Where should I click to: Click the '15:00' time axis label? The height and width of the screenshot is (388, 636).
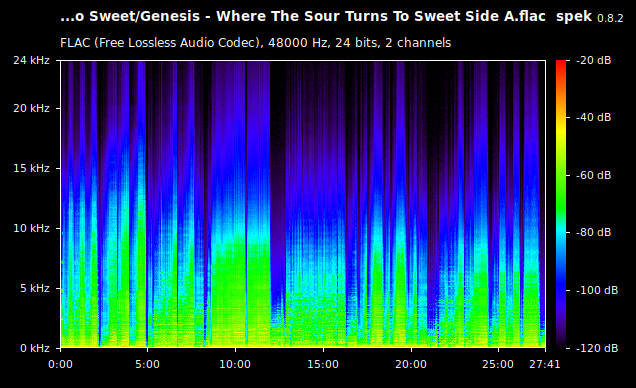[323, 364]
